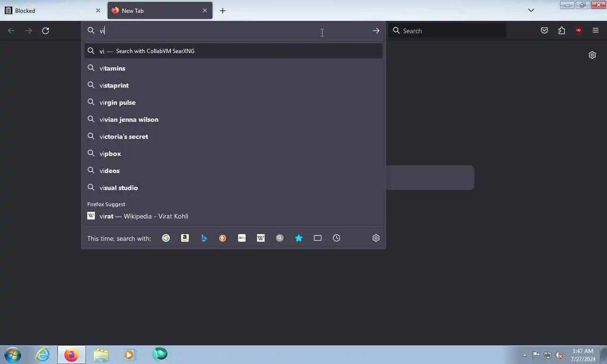Choose the vivian jenna wilson suggestion

233,119
